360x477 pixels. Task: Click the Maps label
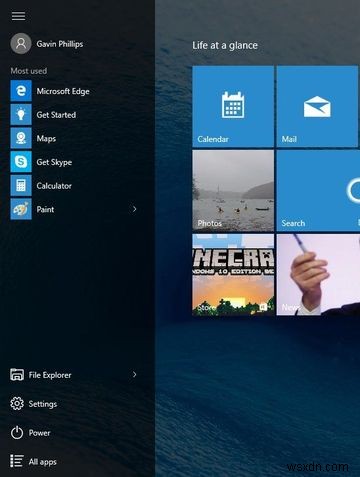(46, 138)
